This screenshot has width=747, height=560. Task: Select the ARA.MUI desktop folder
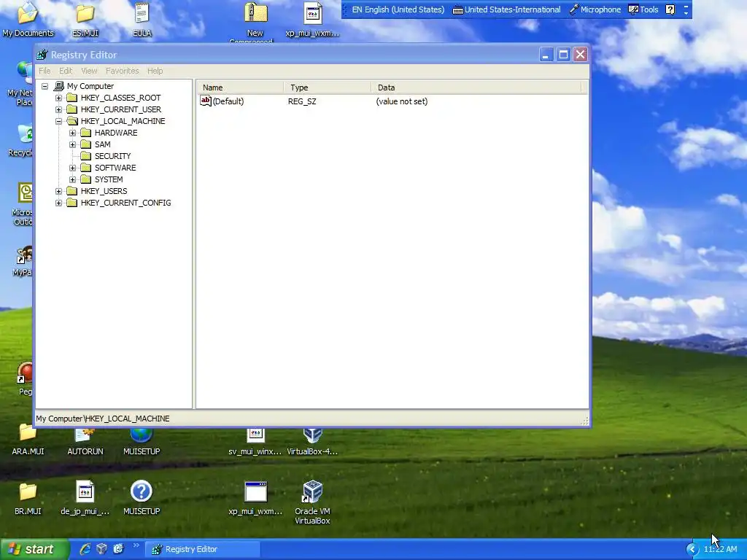click(28, 440)
